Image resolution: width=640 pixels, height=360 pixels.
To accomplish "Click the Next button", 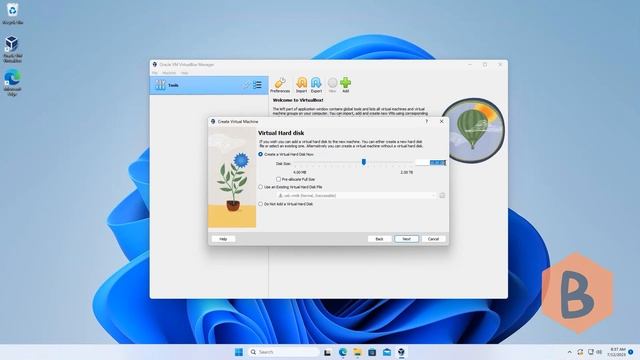I will (407, 239).
